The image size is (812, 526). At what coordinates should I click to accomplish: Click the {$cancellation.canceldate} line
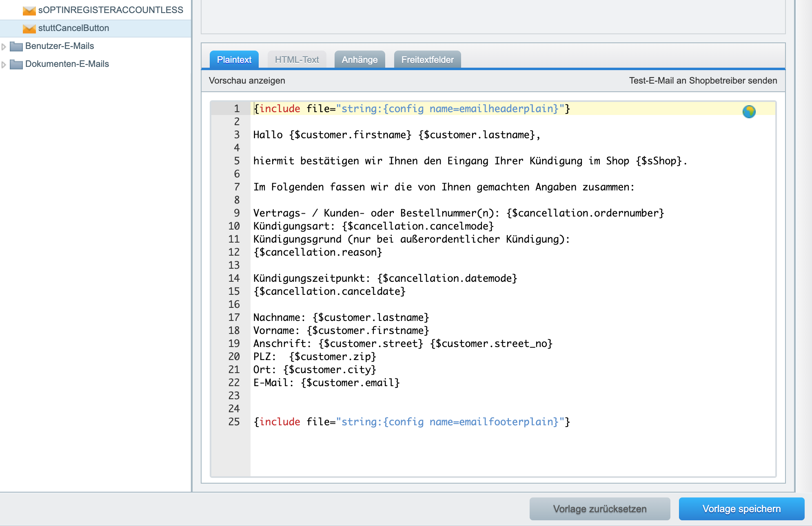tap(329, 291)
